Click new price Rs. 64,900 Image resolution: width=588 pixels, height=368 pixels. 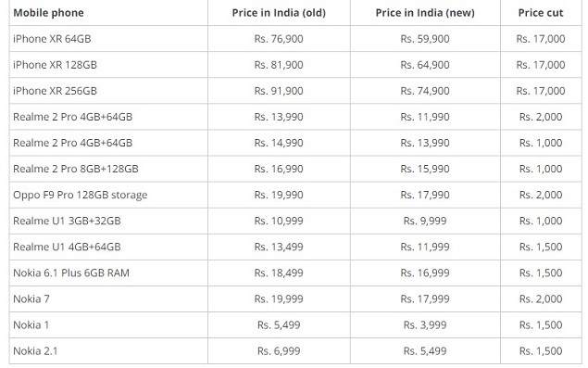pos(425,65)
